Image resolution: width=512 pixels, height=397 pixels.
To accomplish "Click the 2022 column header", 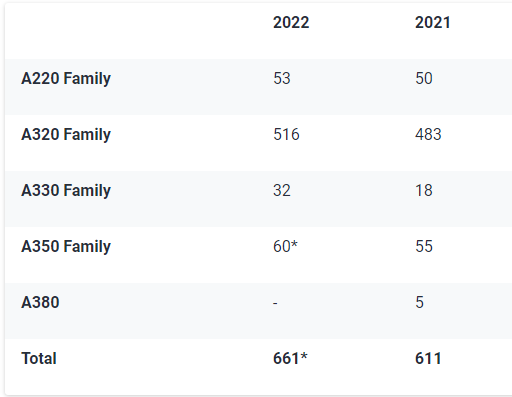I will point(291,23).
